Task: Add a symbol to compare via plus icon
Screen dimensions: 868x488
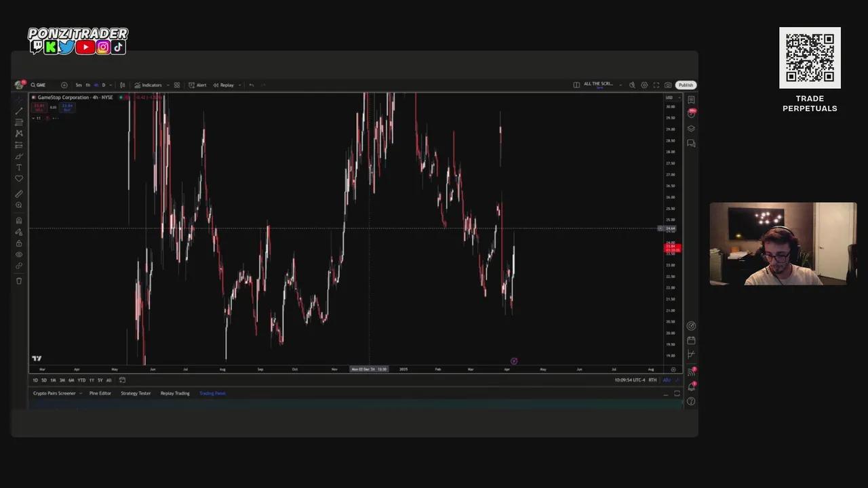Action: coord(64,85)
